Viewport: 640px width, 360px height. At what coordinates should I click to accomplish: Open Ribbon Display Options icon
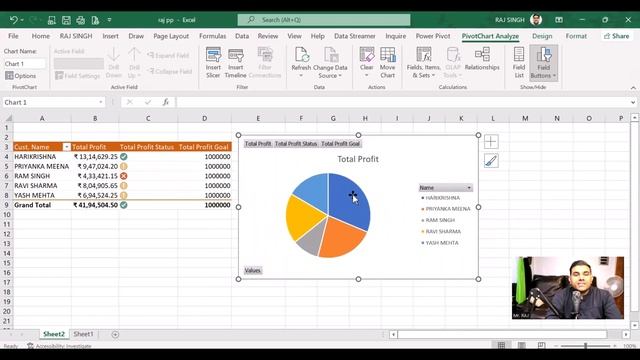559,20
